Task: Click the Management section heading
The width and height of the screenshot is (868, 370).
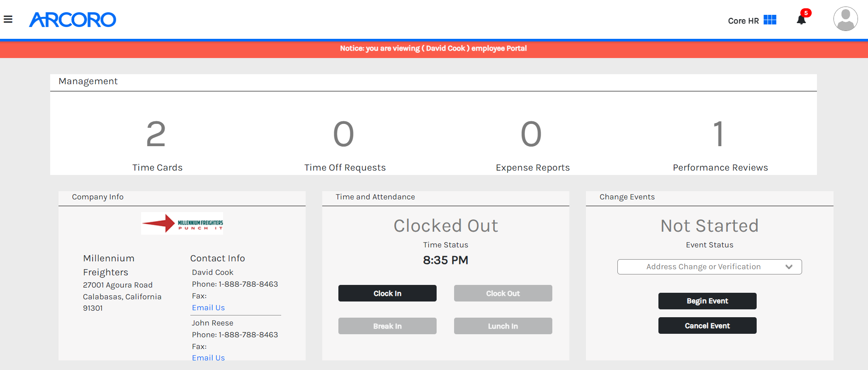Action: [88, 81]
